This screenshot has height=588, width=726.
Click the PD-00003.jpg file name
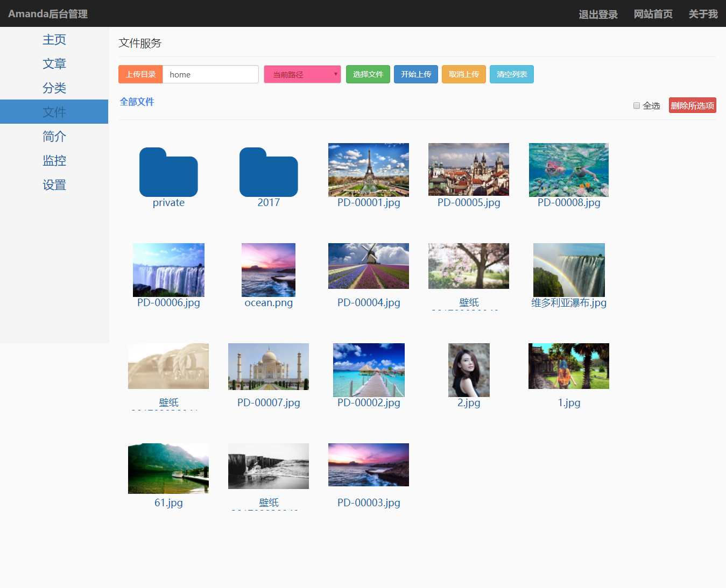(369, 503)
